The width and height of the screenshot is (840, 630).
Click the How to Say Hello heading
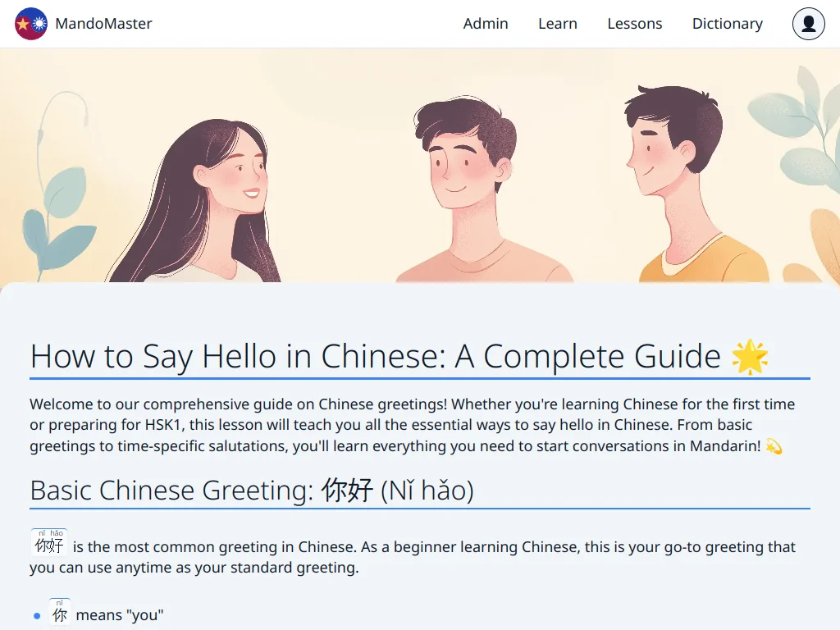(x=375, y=356)
